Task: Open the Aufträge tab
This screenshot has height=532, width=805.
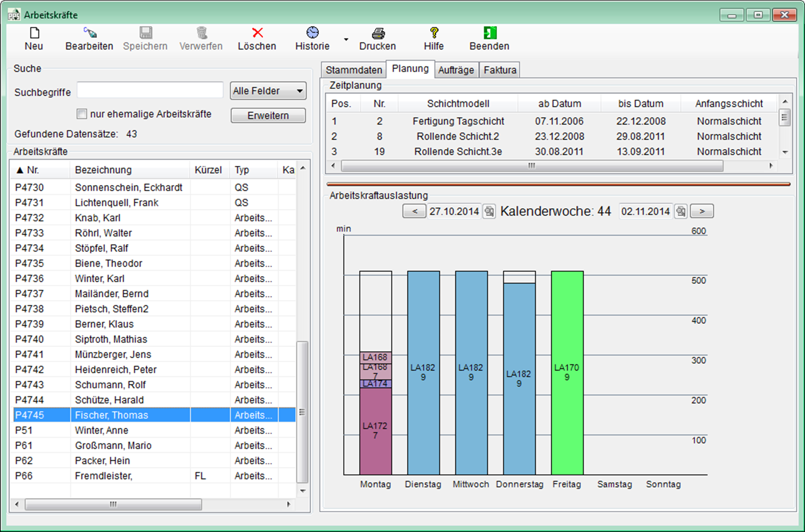Action: (456, 70)
